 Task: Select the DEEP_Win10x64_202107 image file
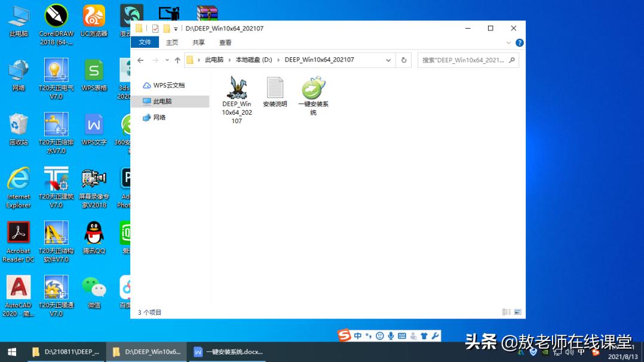point(237,90)
